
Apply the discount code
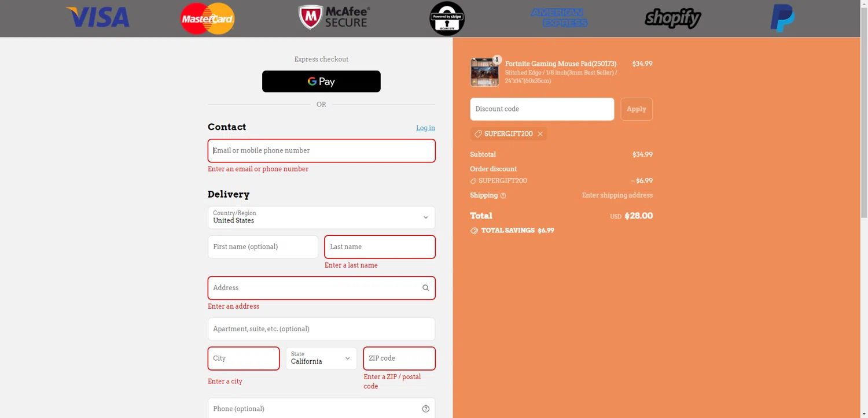tap(637, 109)
